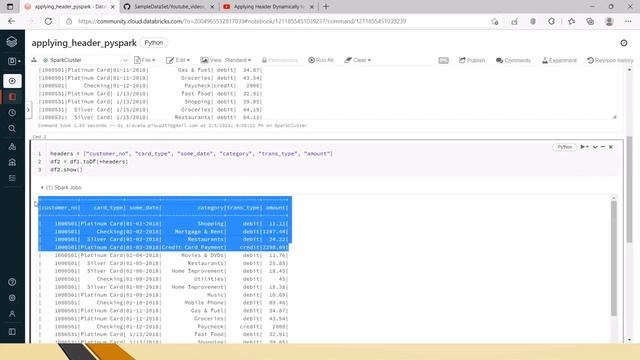Click the output panel vertical scrollbar
This screenshot has height=360, width=640.
(613, 258)
